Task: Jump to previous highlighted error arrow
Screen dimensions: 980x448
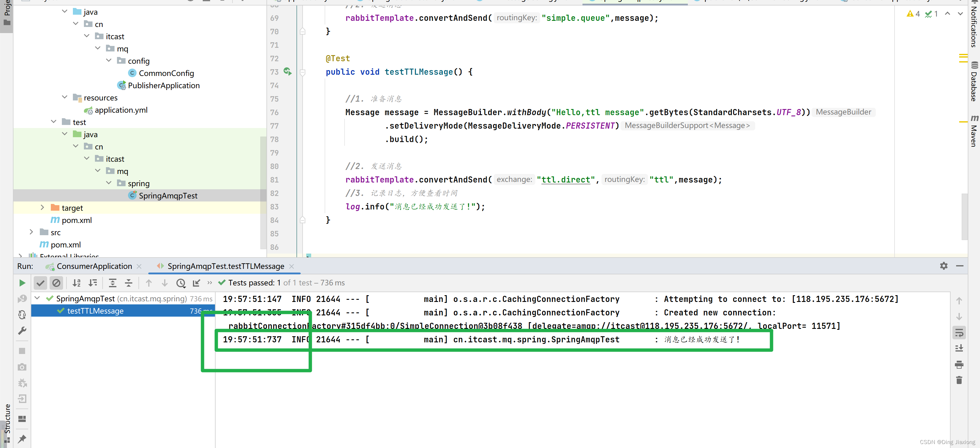Action: 948,14
